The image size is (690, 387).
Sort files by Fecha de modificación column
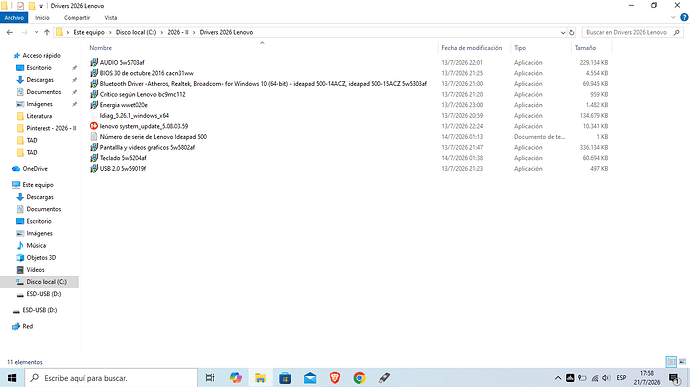pyautogui.click(x=472, y=48)
